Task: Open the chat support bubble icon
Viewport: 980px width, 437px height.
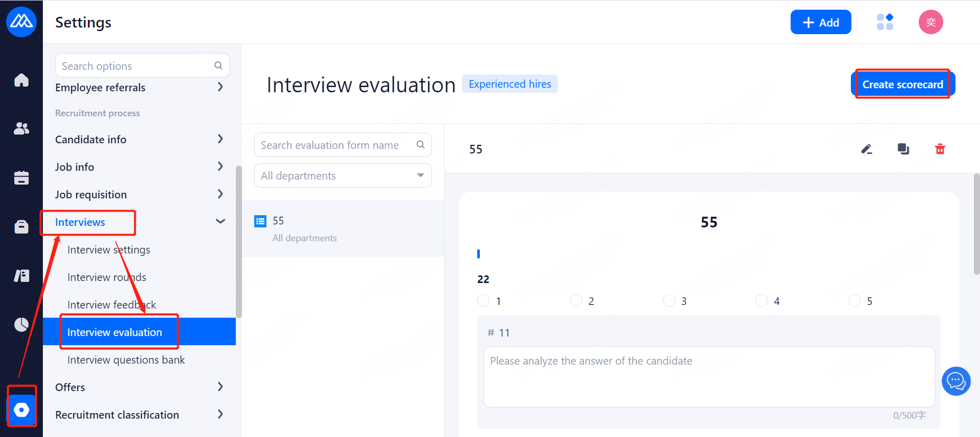Action: pos(955,381)
